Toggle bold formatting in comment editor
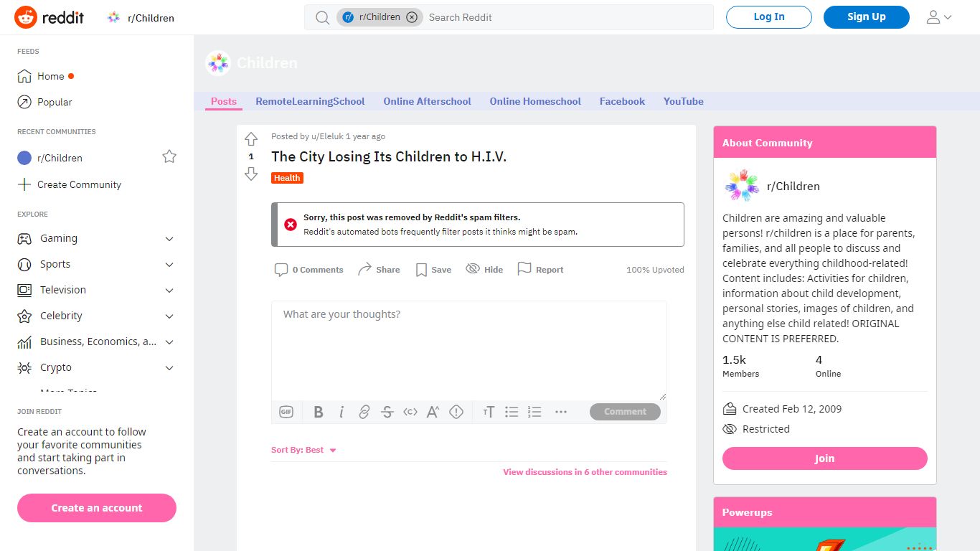The image size is (980, 551). 319,412
